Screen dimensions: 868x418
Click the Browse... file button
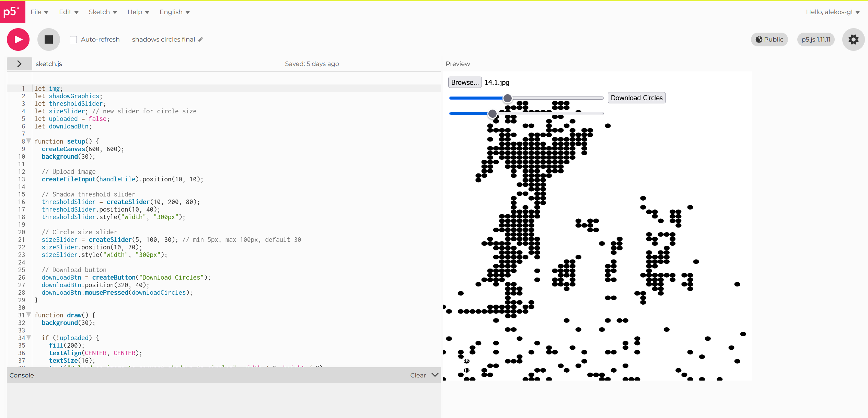(x=465, y=82)
